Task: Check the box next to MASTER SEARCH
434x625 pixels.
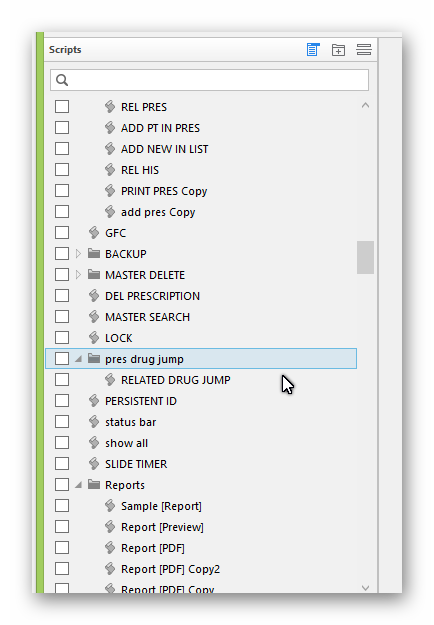Action: 62,316
